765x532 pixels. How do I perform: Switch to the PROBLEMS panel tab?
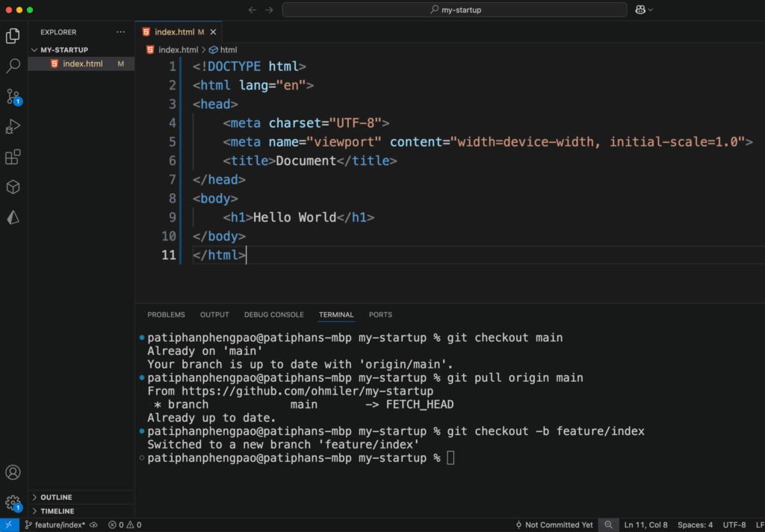[166, 315]
